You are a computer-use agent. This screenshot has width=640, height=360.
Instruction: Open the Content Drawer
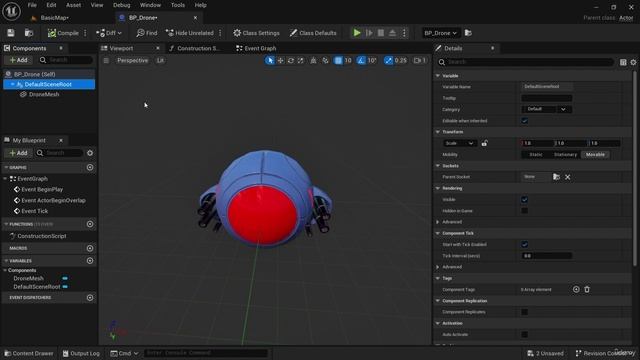point(29,353)
